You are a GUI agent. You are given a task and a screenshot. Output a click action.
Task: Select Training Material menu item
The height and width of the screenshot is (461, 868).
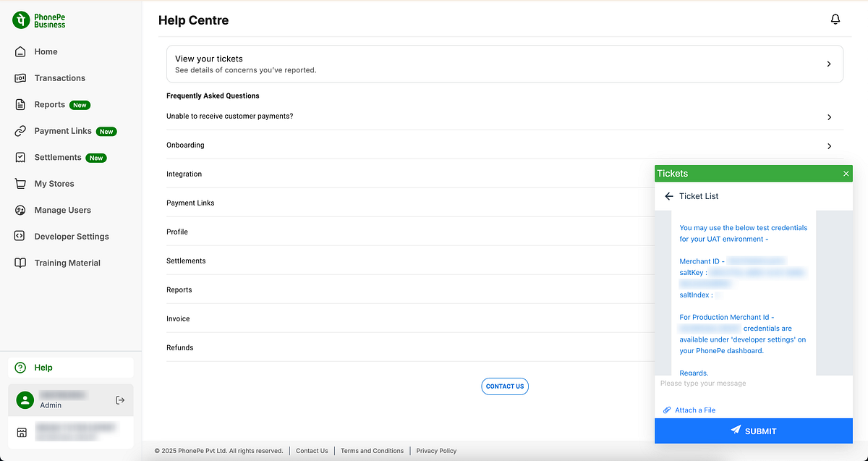(x=67, y=263)
